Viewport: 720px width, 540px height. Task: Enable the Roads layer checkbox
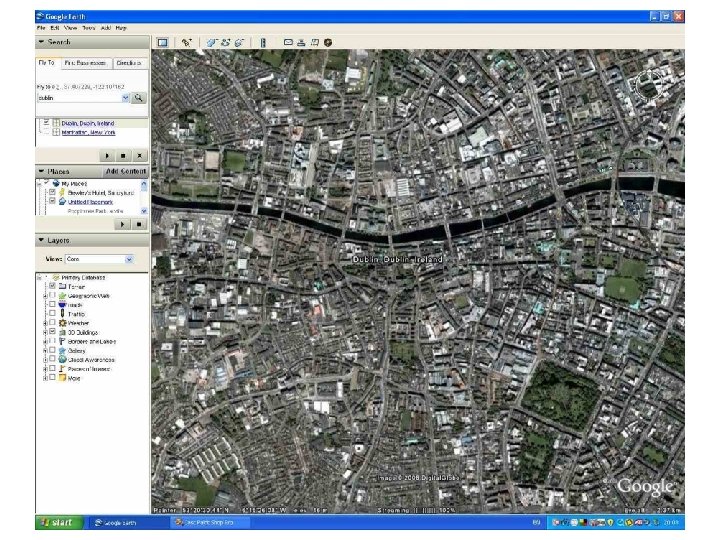[x=52, y=304]
